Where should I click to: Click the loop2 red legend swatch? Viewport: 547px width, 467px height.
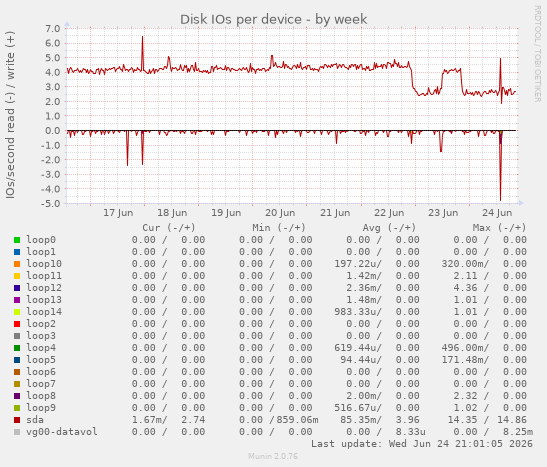click(x=17, y=324)
